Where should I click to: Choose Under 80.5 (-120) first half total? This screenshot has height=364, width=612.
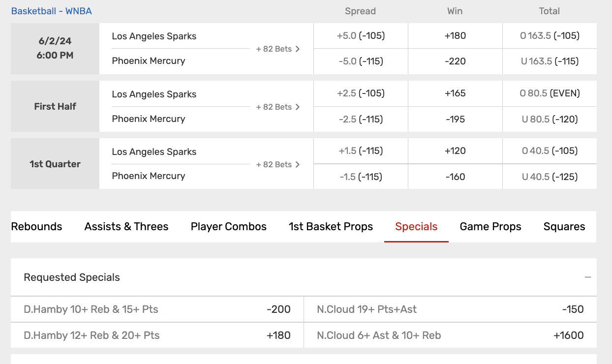pyautogui.click(x=550, y=119)
